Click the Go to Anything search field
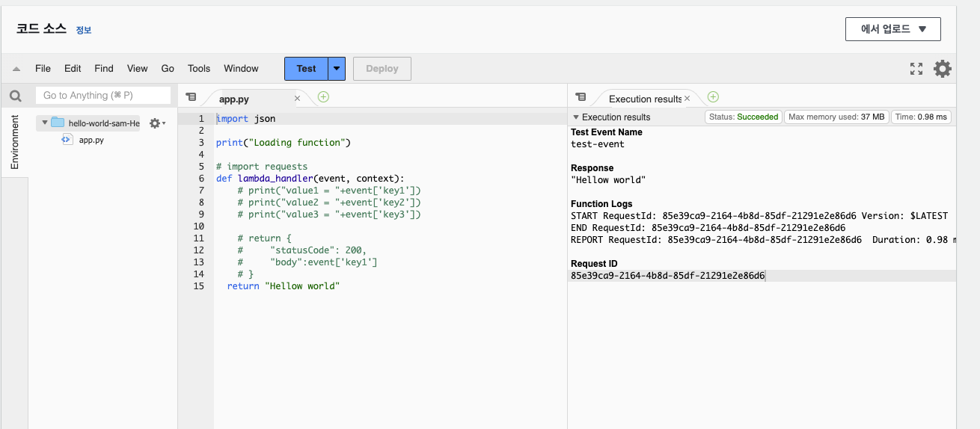Viewport: 980px width, 429px height. [x=103, y=96]
